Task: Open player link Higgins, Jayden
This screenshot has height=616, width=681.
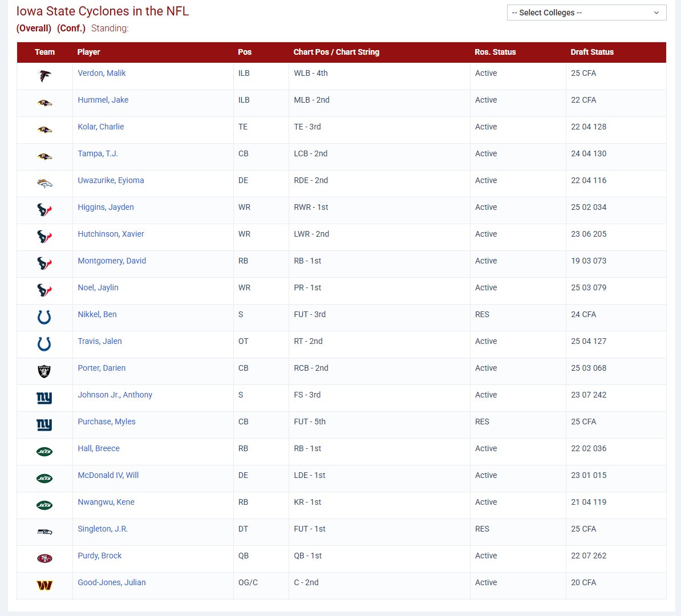Action: click(106, 207)
